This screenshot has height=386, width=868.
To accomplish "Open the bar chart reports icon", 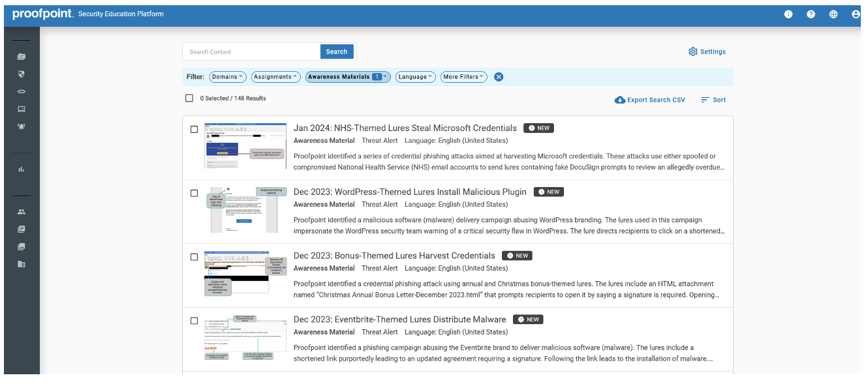I will click(22, 169).
